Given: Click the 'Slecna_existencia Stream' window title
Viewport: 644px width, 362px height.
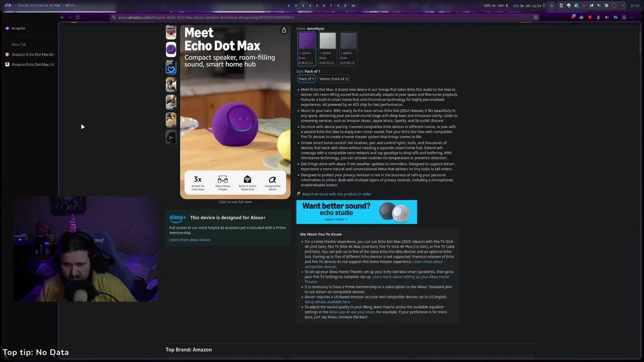Looking at the screenshot, I should click(x=46, y=6).
